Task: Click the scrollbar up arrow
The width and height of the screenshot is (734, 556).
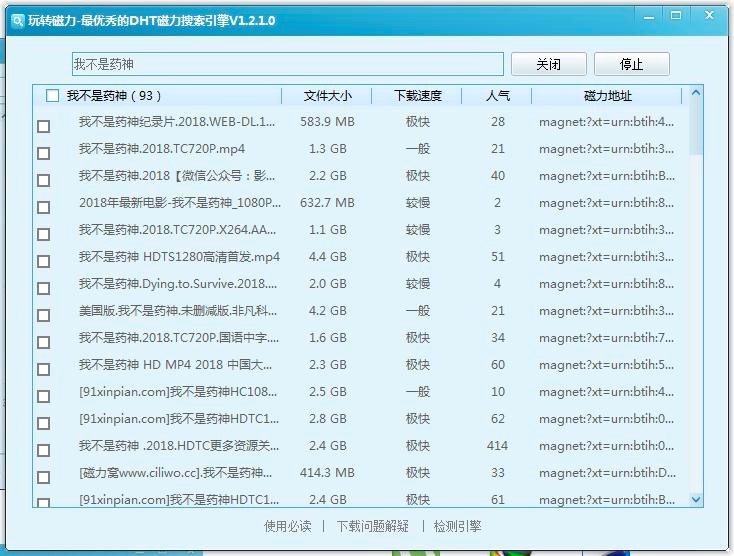Action: click(696, 93)
